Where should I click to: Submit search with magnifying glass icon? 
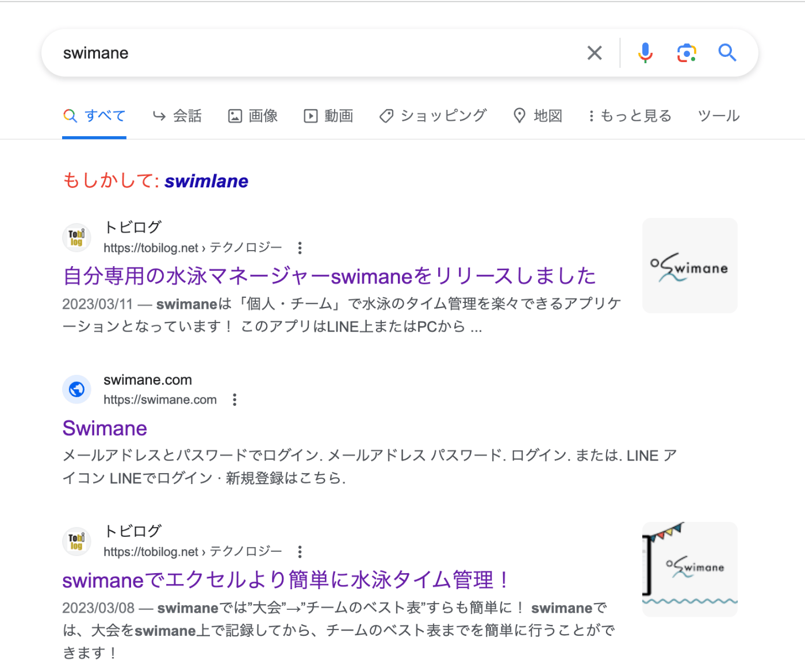727,53
